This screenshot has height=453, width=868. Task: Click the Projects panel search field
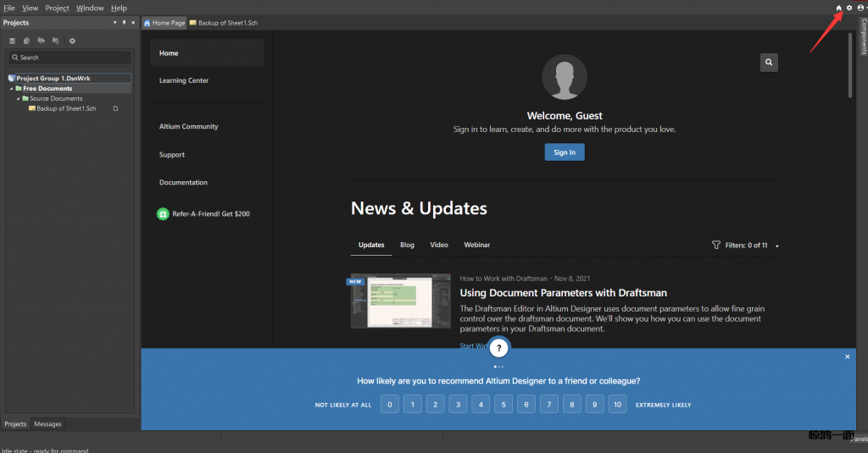click(x=70, y=58)
